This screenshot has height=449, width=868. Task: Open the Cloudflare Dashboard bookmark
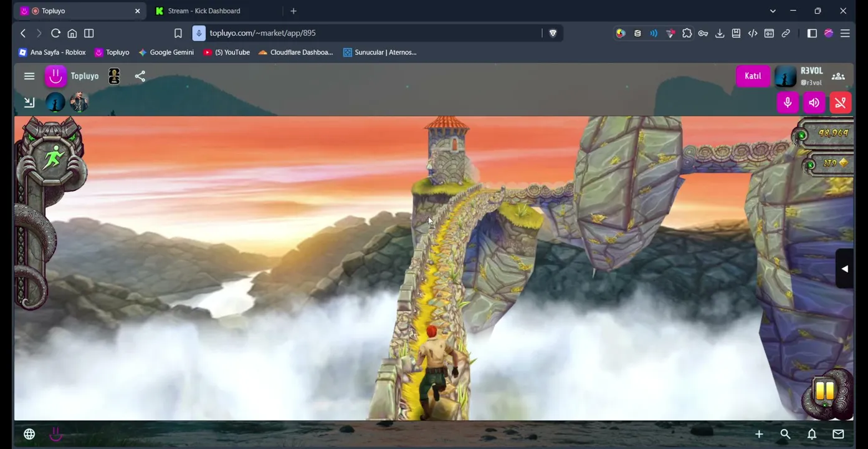(296, 52)
